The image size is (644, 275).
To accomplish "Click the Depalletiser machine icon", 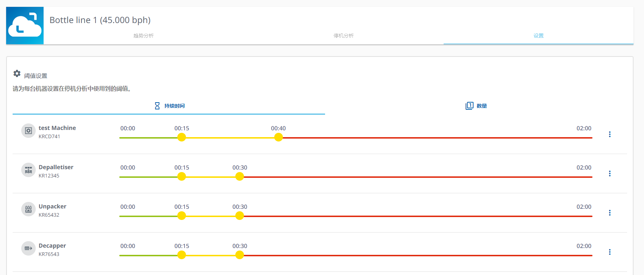I will [x=28, y=170].
